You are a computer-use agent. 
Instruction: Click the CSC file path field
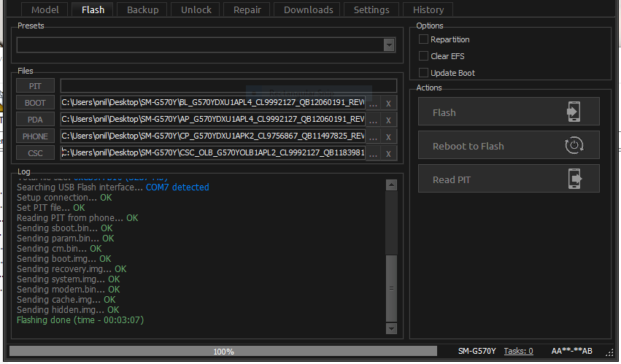click(213, 153)
